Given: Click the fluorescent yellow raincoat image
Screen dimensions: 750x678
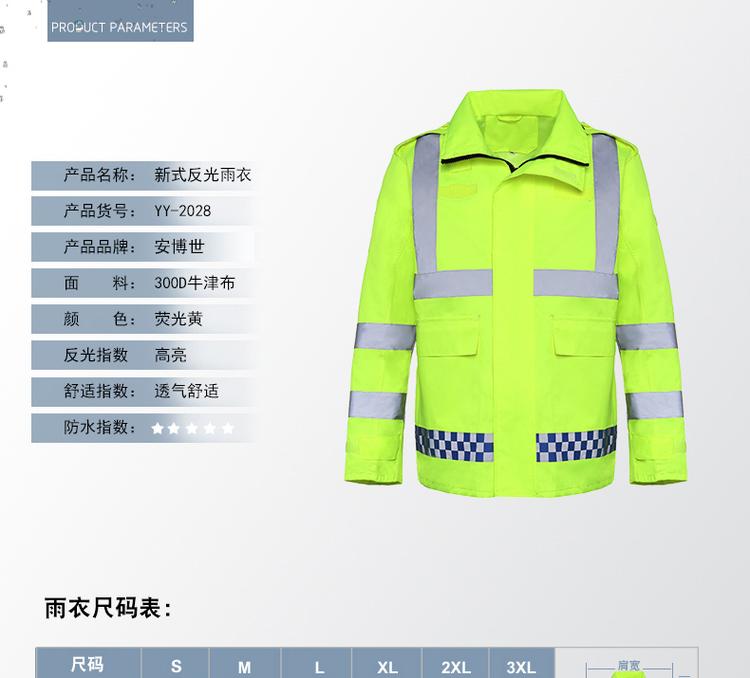Looking at the screenshot, I should coord(516,293).
